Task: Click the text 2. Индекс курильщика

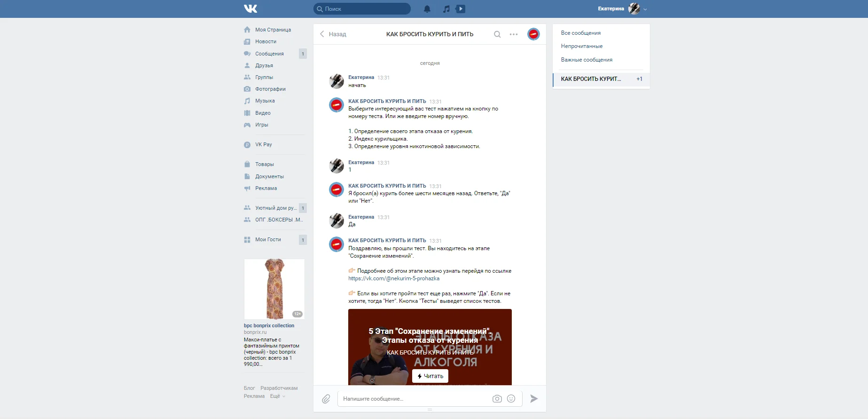Action: [378, 139]
